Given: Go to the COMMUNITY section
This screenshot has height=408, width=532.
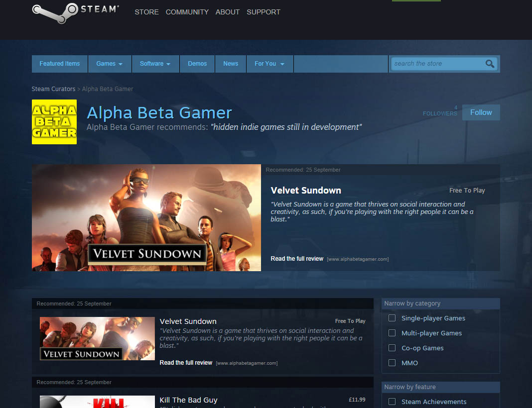Looking at the screenshot, I should (187, 12).
